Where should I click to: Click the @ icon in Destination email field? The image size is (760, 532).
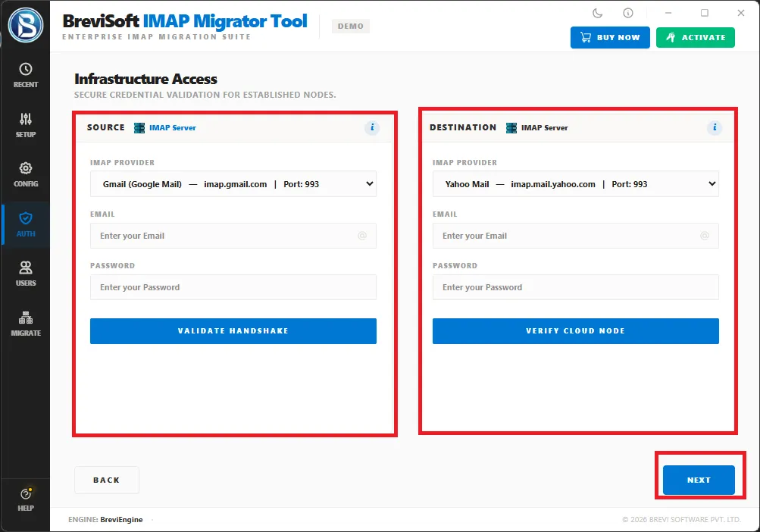tap(705, 236)
